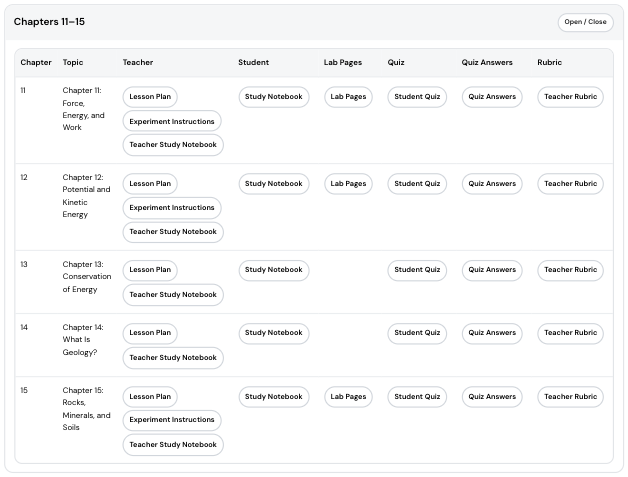Open Chapter 11 Student Quiz
628x477 pixels.
pyautogui.click(x=417, y=97)
